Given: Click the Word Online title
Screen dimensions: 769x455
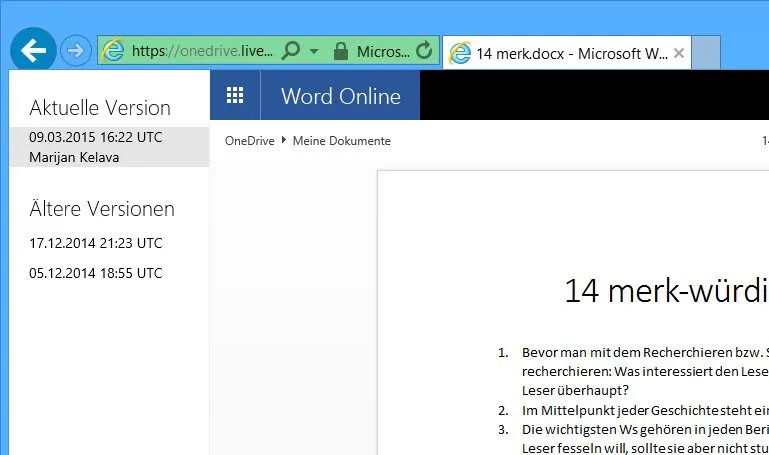Looking at the screenshot, I should coord(341,96).
